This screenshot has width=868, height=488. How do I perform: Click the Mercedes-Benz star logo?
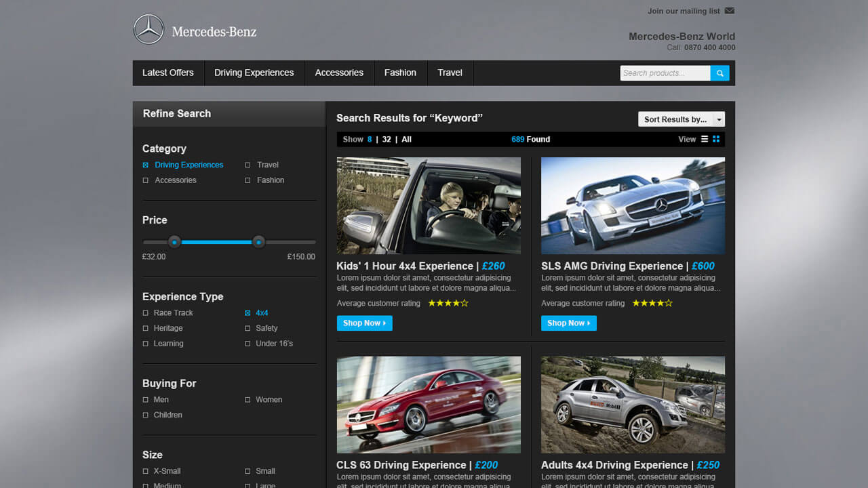pos(149,30)
